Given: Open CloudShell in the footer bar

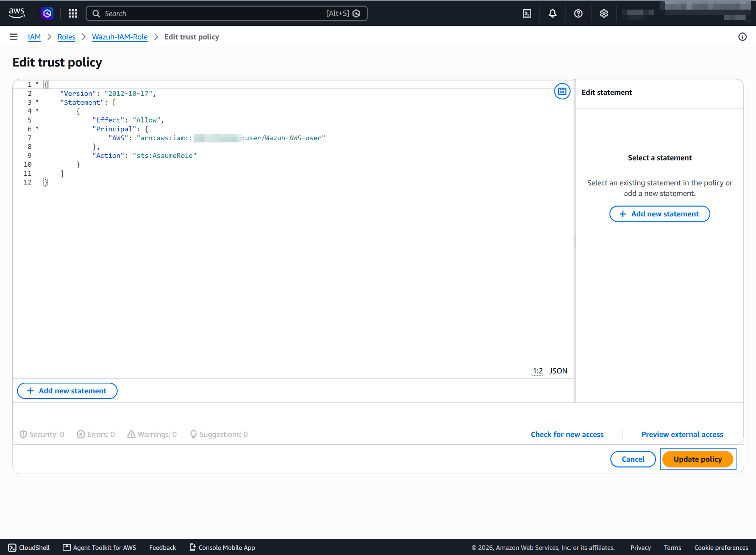Looking at the screenshot, I should [x=29, y=548].
